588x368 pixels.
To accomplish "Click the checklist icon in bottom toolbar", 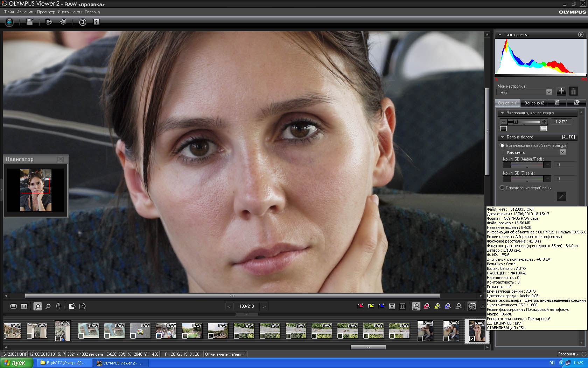I will pyautogui.click(x=472, y=306).
